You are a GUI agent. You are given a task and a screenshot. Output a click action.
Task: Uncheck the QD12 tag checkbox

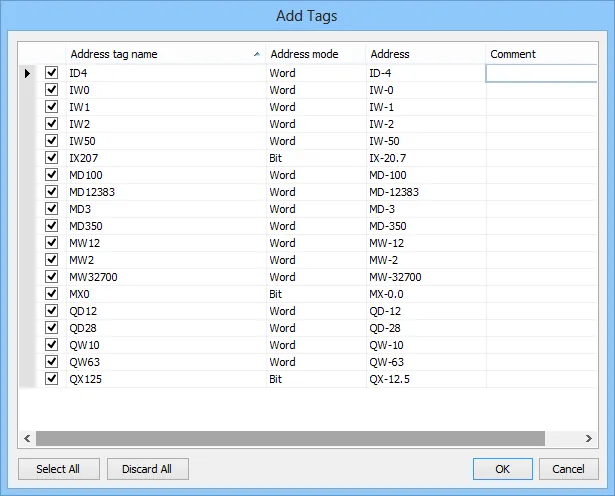point(51,311)
